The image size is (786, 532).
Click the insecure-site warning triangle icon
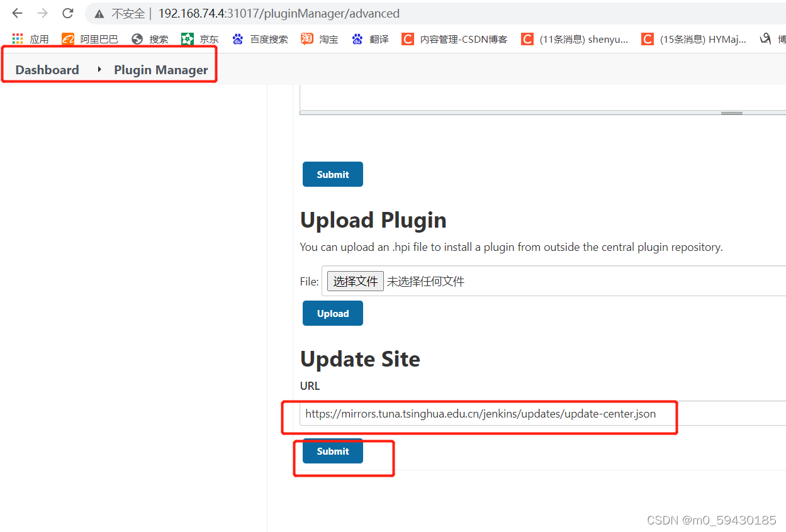pos(99,14)
